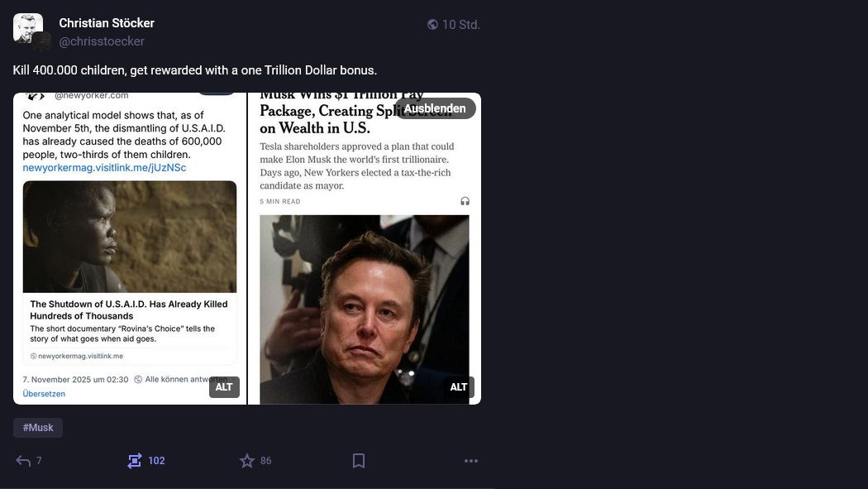Click the headphones icon in the article image

pos(465,201)
